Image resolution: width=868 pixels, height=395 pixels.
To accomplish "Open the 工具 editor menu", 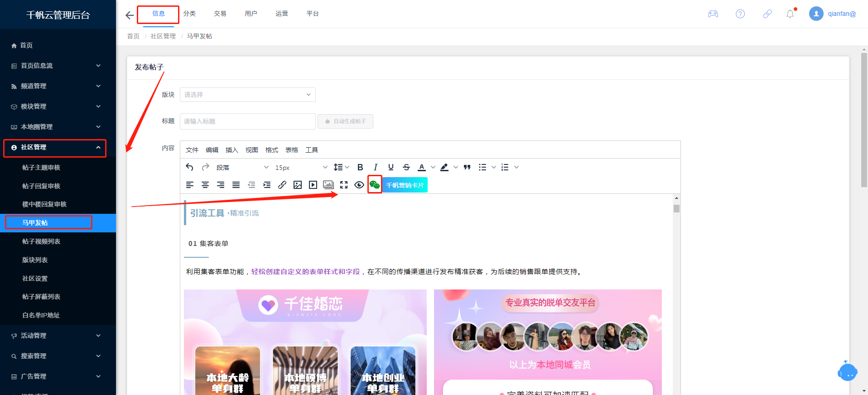I will coord(312,150).
